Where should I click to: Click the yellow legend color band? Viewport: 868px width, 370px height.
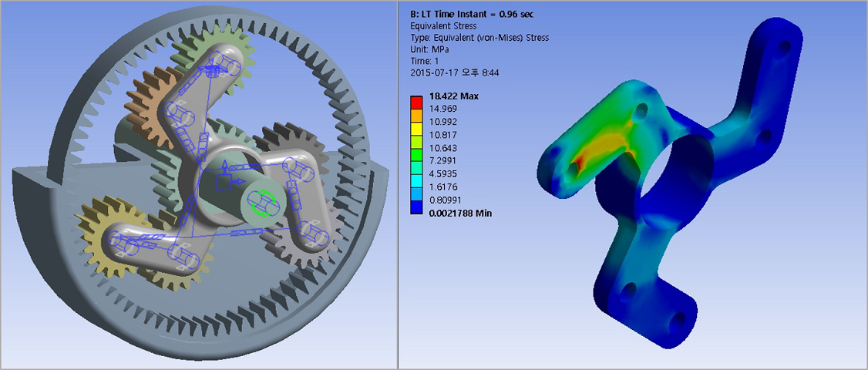tap(416, 129)
